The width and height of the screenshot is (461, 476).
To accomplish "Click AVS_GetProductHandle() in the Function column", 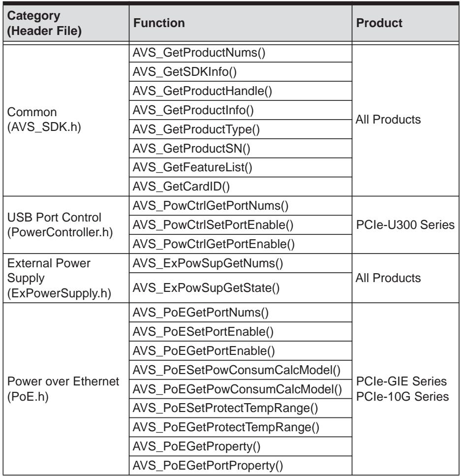I will (241, 91).
